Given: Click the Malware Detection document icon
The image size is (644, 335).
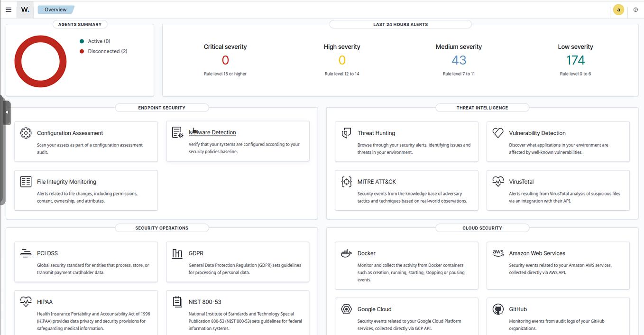Looking at the screenshot, I should [177, 133].
